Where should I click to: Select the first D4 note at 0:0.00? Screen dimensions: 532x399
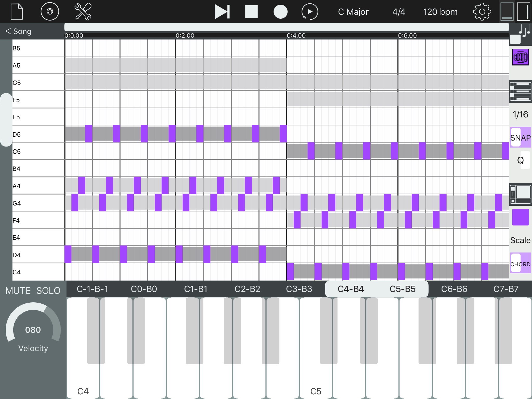click(68, 254)
